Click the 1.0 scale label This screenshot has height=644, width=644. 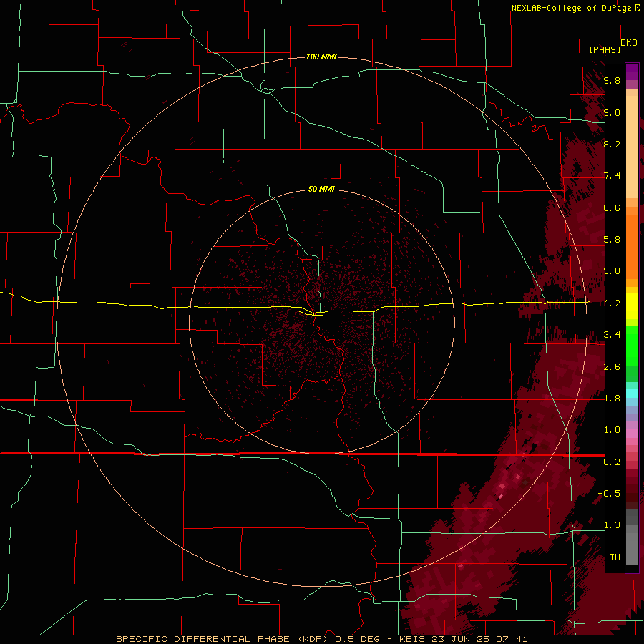pyautogui.click(x=612, y=430)
